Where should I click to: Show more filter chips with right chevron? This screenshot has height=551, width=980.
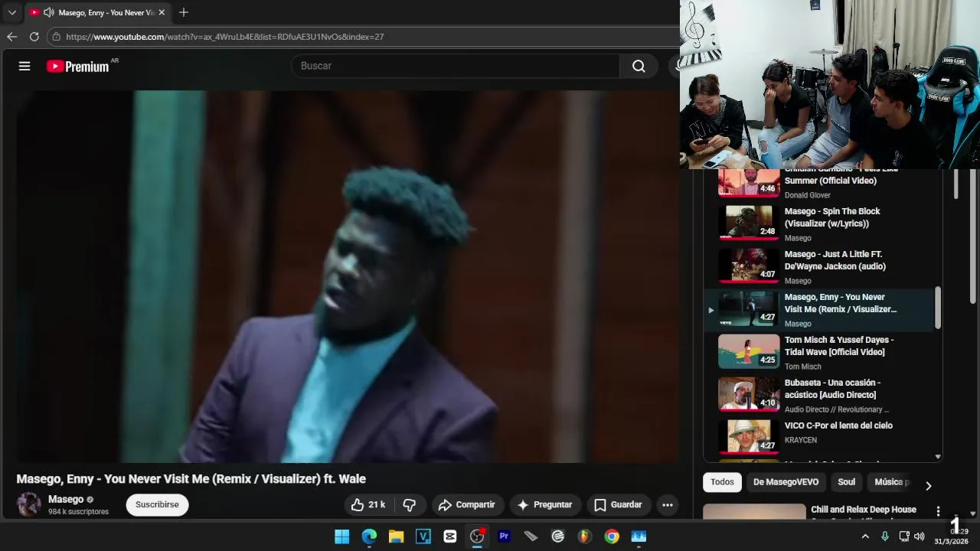pyautogui.click(x=928, y=486)
